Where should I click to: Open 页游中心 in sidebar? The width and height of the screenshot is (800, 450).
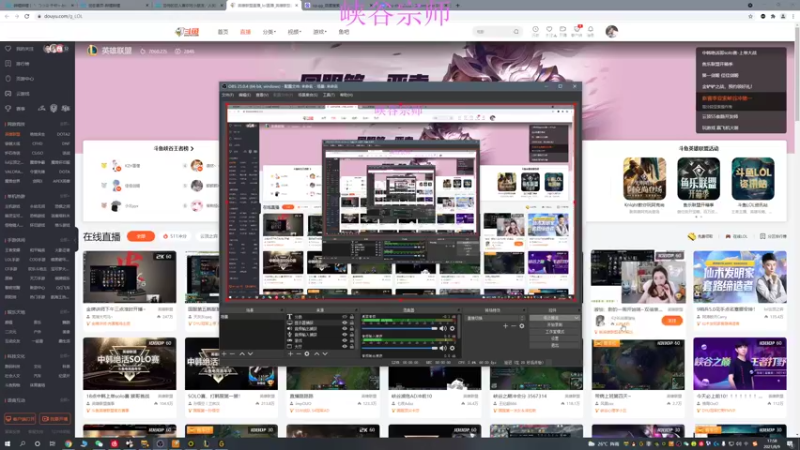click(x=19, y=79)
